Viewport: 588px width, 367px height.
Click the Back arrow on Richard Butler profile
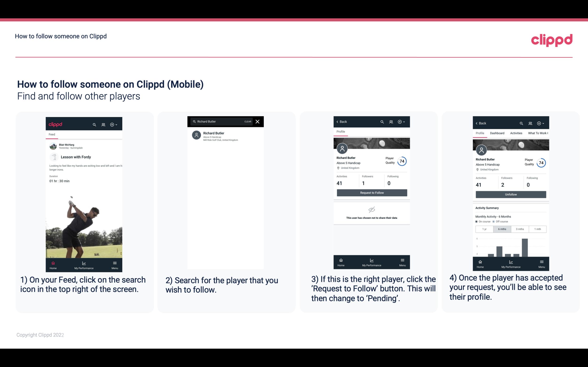(339, 121)
